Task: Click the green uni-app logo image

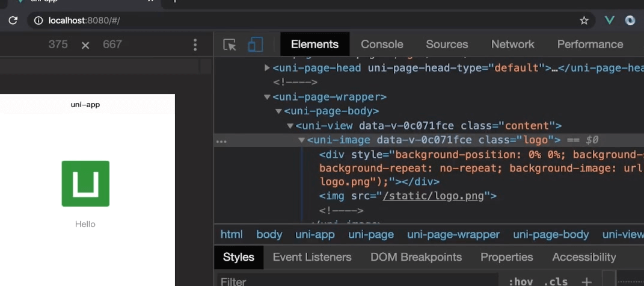Action: tap(85, 184)
